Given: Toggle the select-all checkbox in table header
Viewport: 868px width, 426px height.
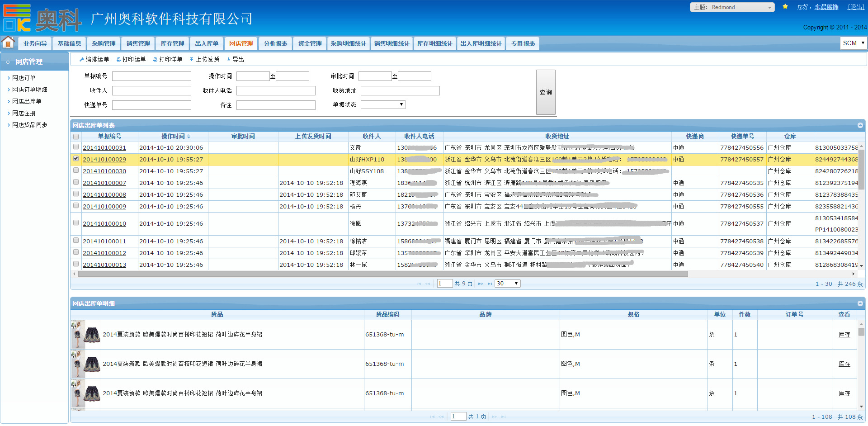Looking at the screenshot, I should coord(76,137).
